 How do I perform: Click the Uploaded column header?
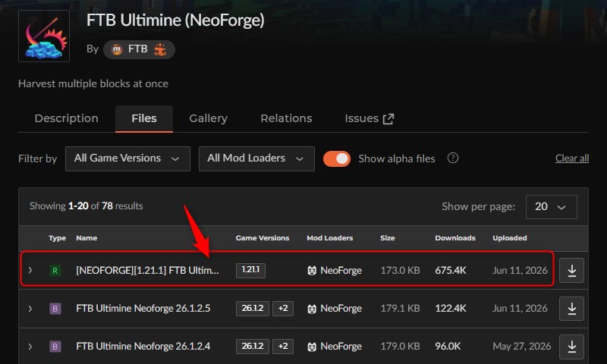click(509, 238)
